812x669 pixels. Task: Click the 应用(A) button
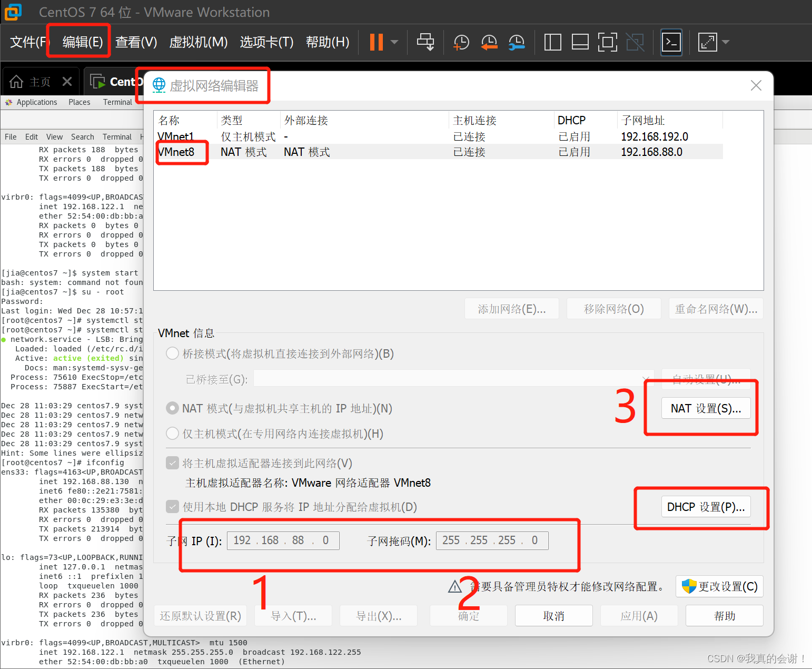[x=639, y=616]
